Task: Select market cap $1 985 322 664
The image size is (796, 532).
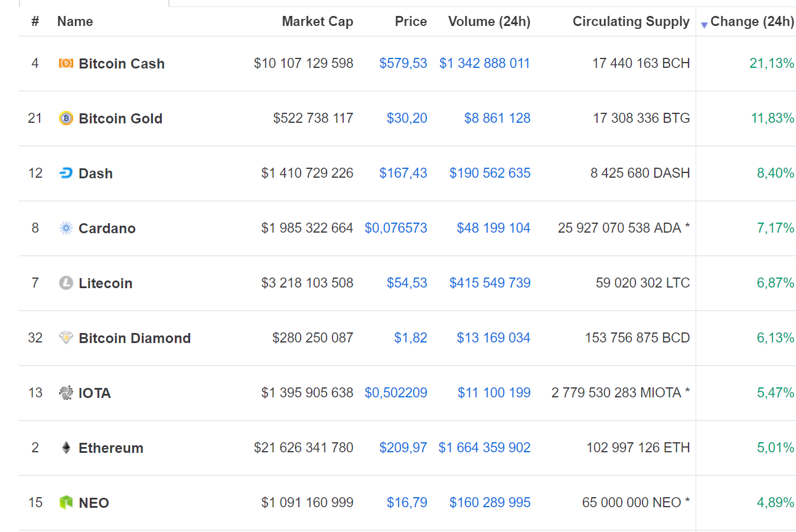Action: (x=307, y=228)
